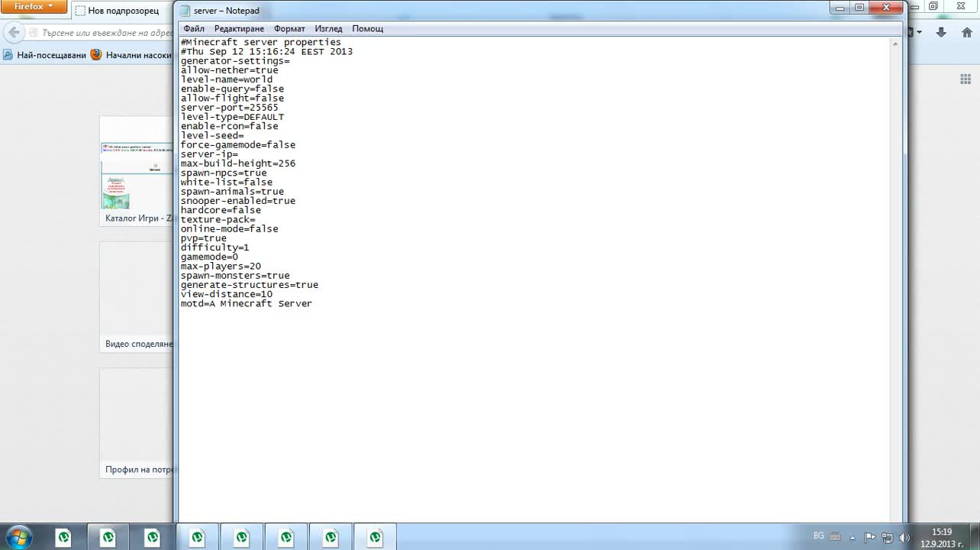Click the 'white-list=false' line

(227, 183)
